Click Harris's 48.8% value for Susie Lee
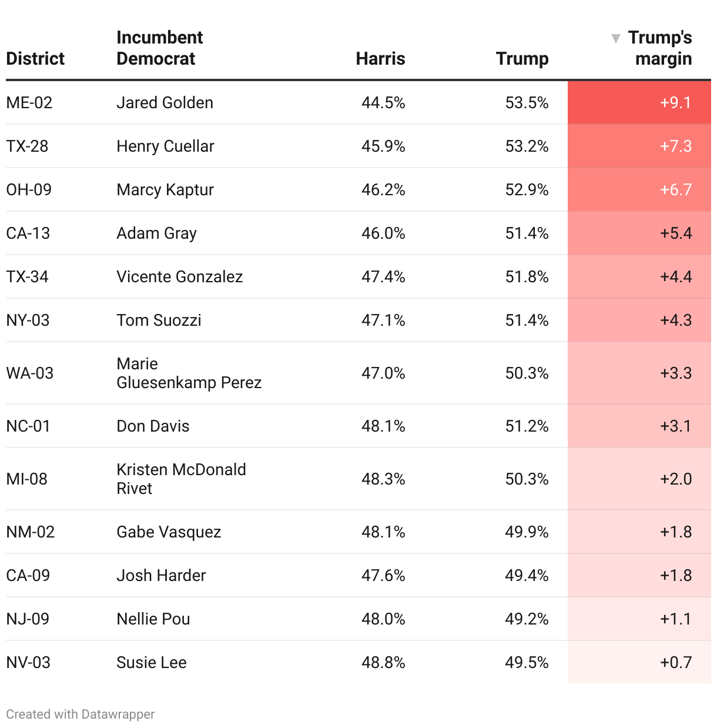This screenshot has height=728, width=717. click(x=383, y=663)
